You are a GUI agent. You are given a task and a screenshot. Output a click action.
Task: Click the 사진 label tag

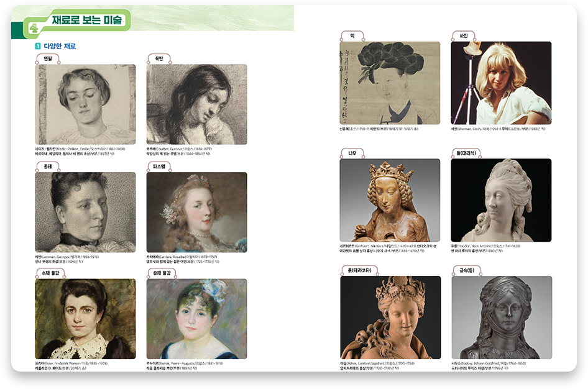[x=464, y=35]
